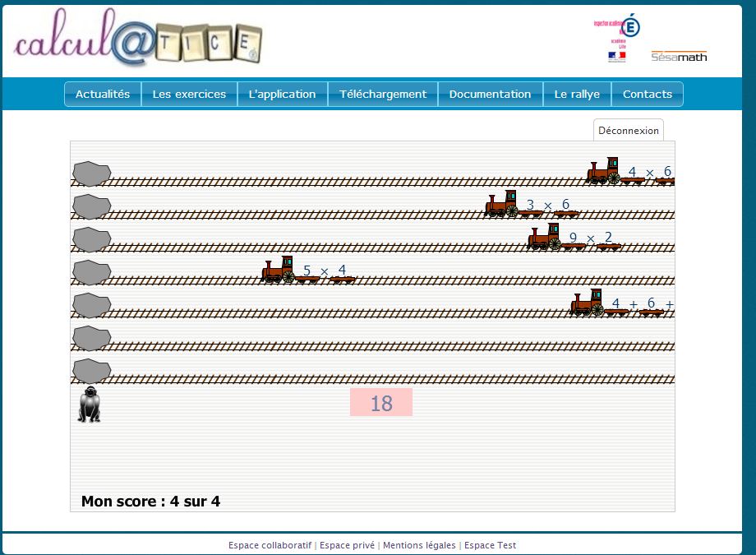Open the Documentation menu item
Screen dimensions: 756x555
pyautogui.click(x=490, y=95)
